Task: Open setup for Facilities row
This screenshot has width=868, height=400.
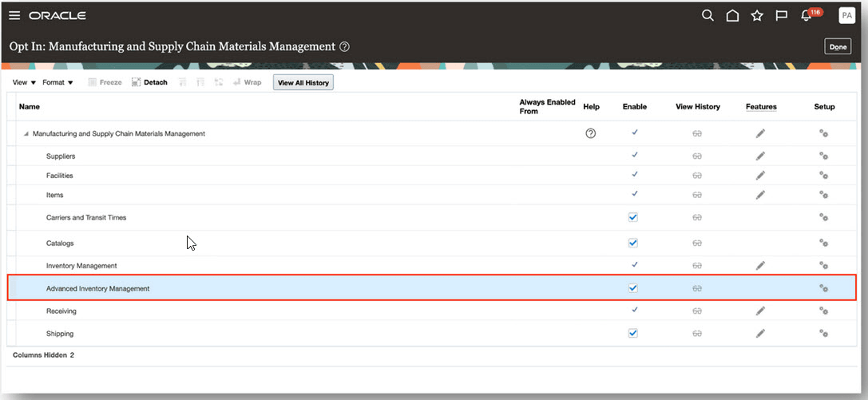Action: point(824,176)
